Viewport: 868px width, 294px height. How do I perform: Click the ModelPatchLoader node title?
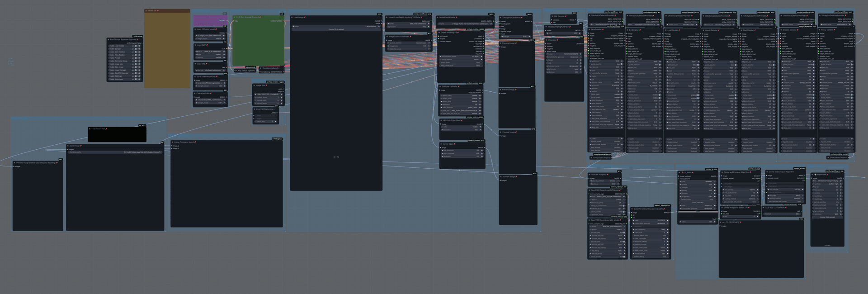448,18
